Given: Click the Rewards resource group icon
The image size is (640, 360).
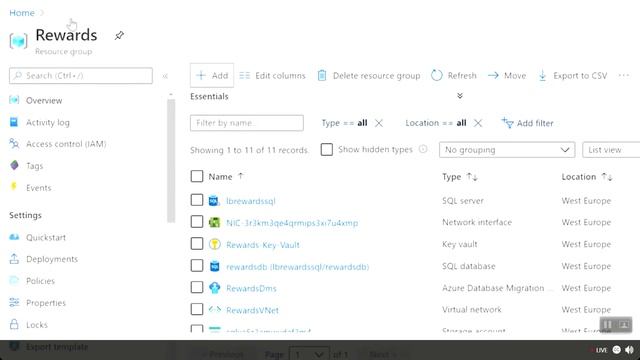Looking at the screenshot, I should 18,41.
